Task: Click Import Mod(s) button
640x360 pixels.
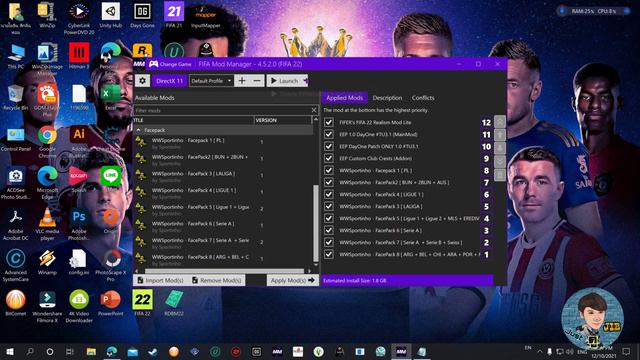Action: [160, 280]
